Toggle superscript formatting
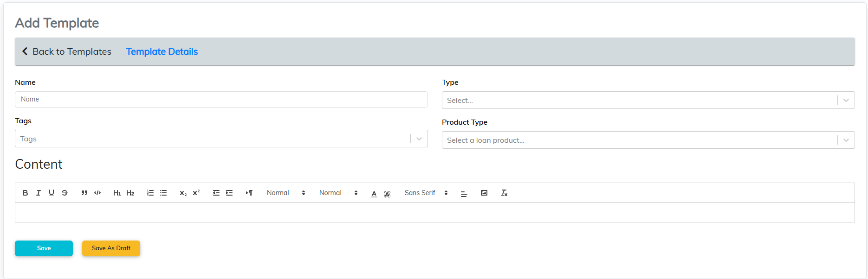 tap(196, 193)
